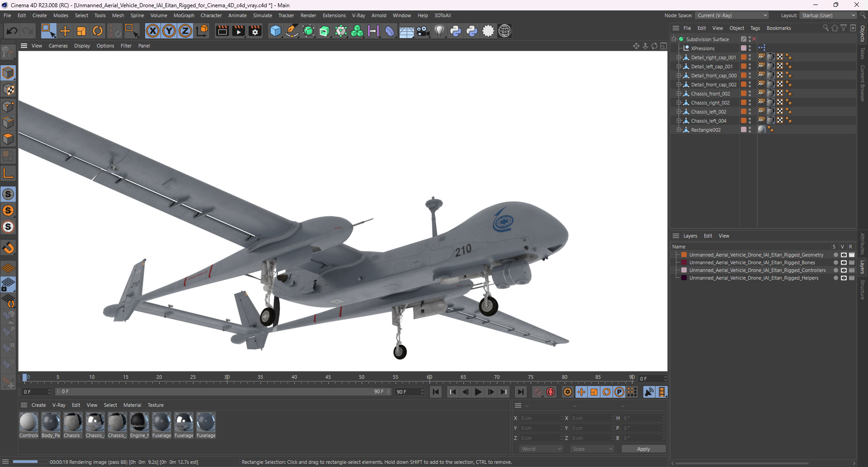Enable Axis mode L icon
This screenshot has width=868, height=467.
[x=9, y=173]
